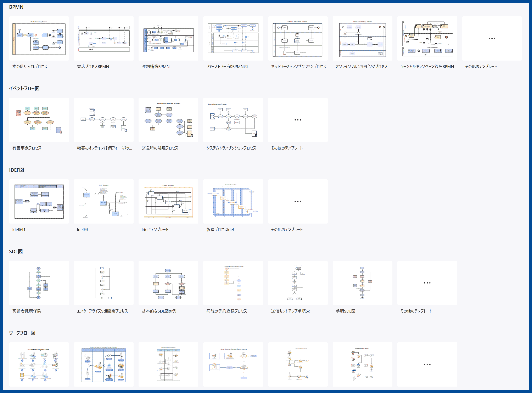This screenshot has height=393, width=532.
Task: Click three-dots more icon in ワークフロー図 row
Action: [x=427, y=364]
